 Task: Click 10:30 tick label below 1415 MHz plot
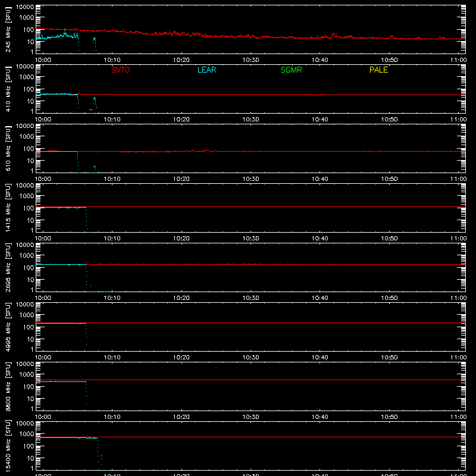pos(250,239)
